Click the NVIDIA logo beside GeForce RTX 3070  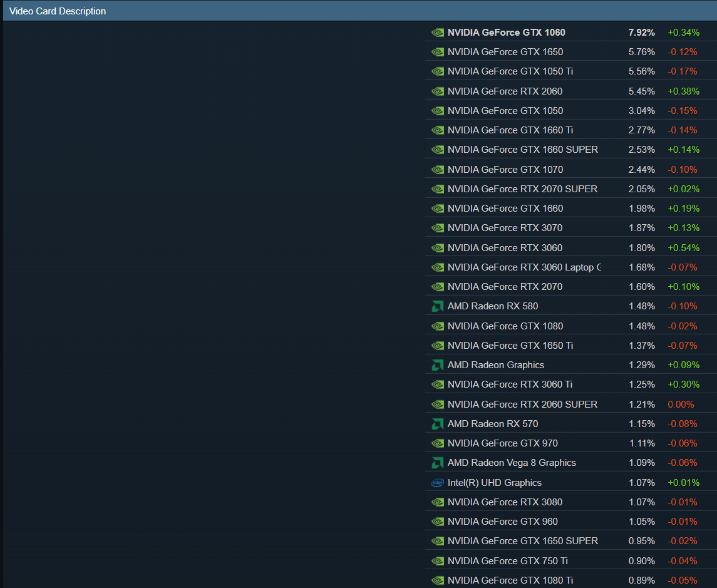point(438,228)
